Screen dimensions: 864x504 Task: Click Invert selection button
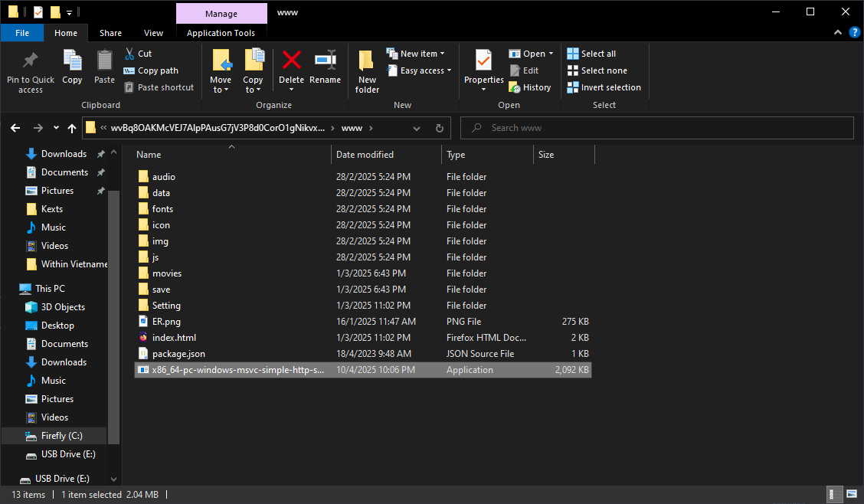click(x=604, y=87)
